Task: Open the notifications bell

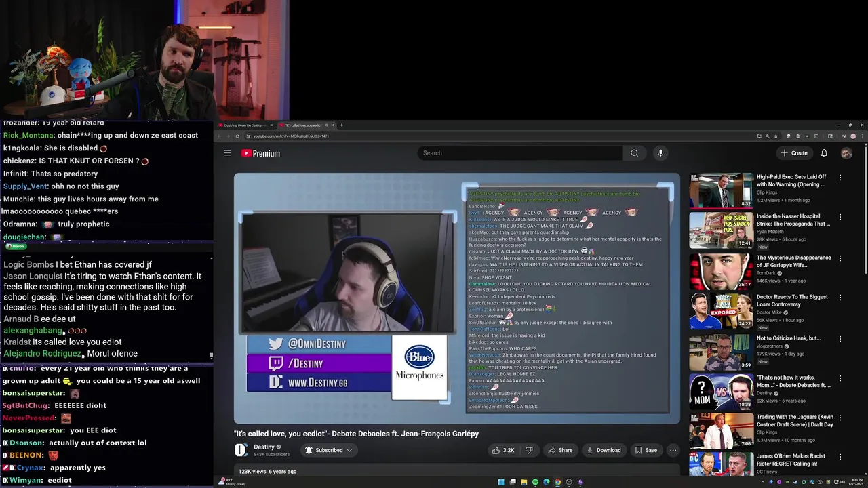Action: [824, 153]
